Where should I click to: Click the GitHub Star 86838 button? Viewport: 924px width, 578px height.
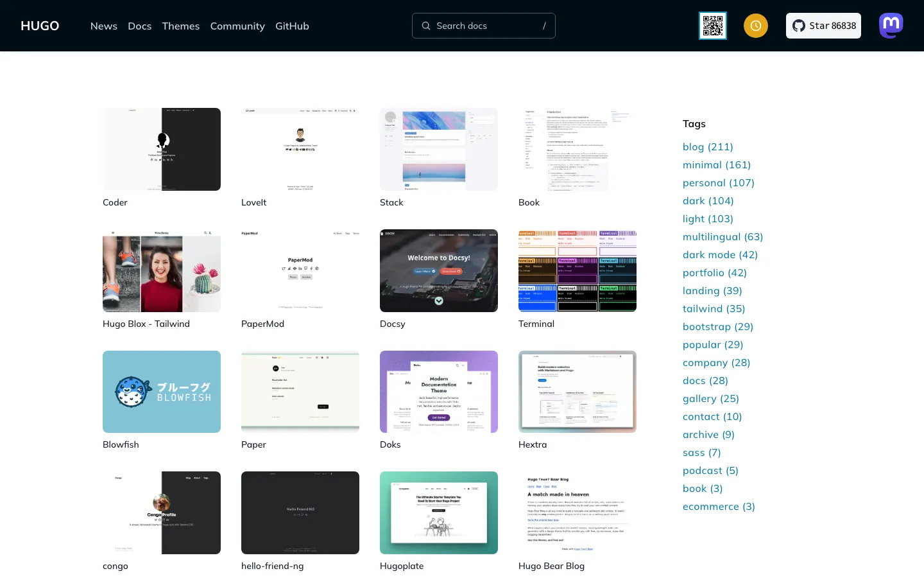[823, 26]
